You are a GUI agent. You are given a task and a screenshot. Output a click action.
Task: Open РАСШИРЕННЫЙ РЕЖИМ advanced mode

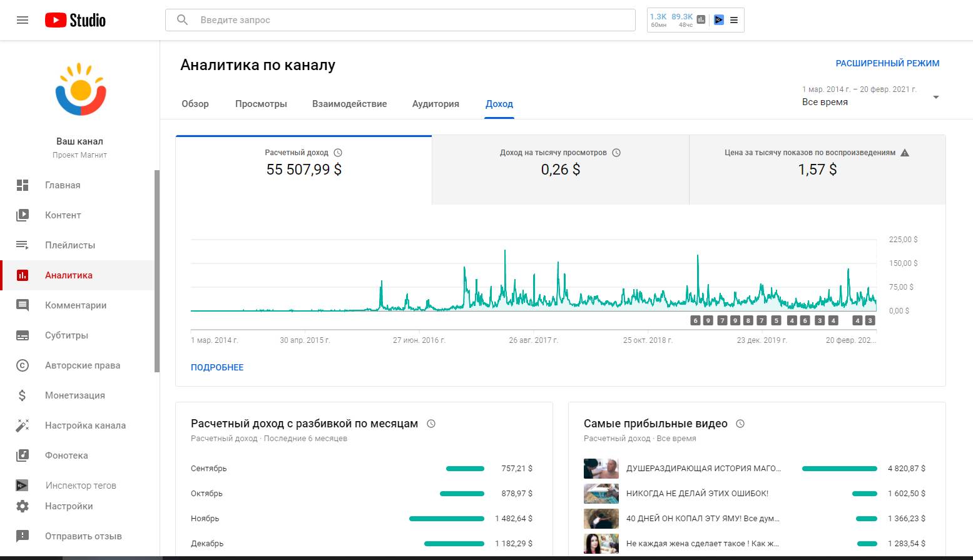coord(887,63)
